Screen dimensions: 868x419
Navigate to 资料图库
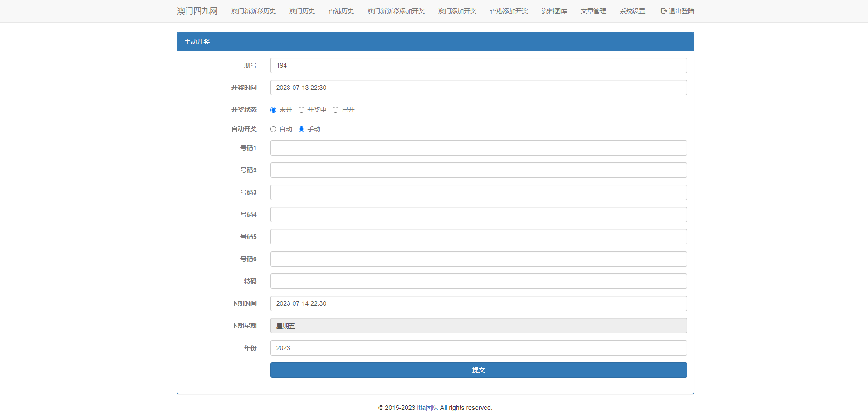(554, 11)
